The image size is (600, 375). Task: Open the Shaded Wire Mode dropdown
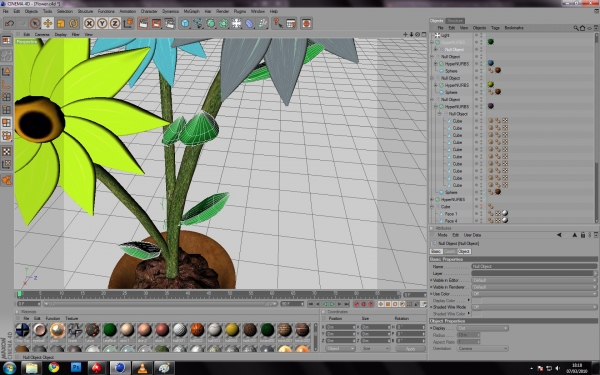tap(534, 307)
